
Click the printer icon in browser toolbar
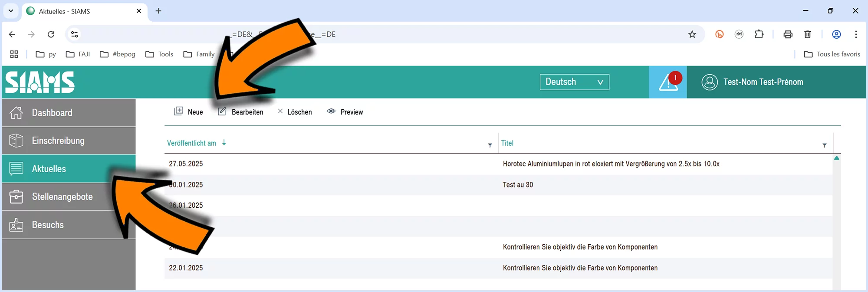pos(788,34)
